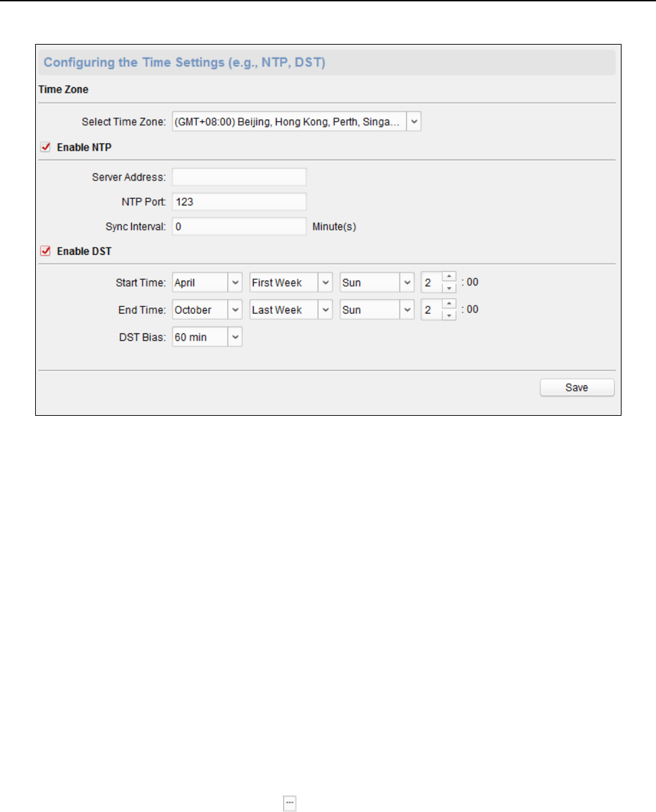Open the Start Time month dropdown showing April
Screen dimensions: 656x812
coord(207,283)
